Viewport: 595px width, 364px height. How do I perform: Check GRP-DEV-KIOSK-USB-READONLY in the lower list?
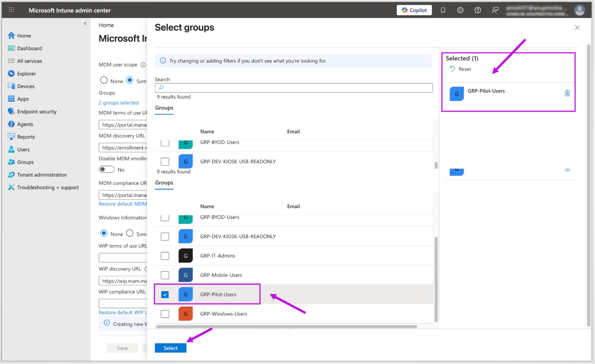click(165, 236)
